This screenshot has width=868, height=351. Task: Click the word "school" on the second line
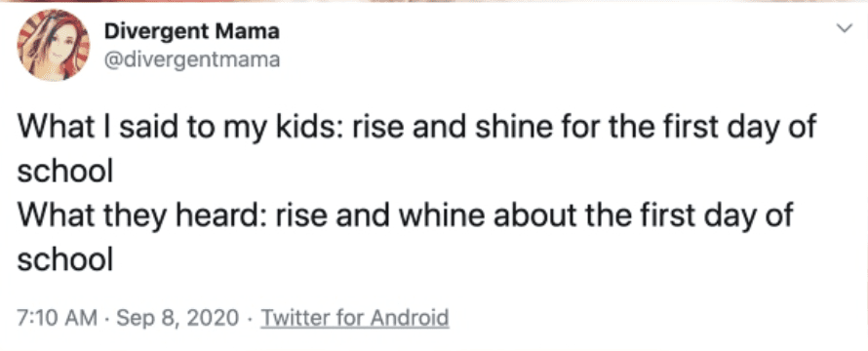coord(64,172)
